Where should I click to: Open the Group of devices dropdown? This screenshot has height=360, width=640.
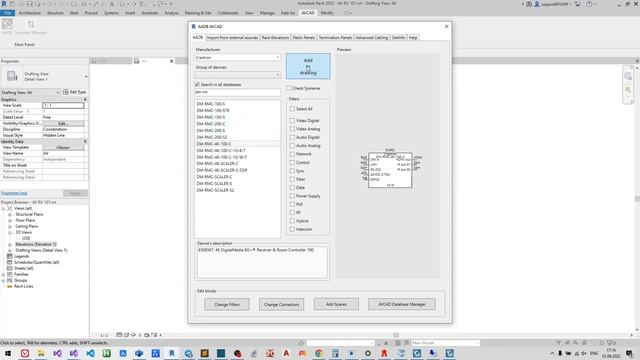[x=237, y=75]
